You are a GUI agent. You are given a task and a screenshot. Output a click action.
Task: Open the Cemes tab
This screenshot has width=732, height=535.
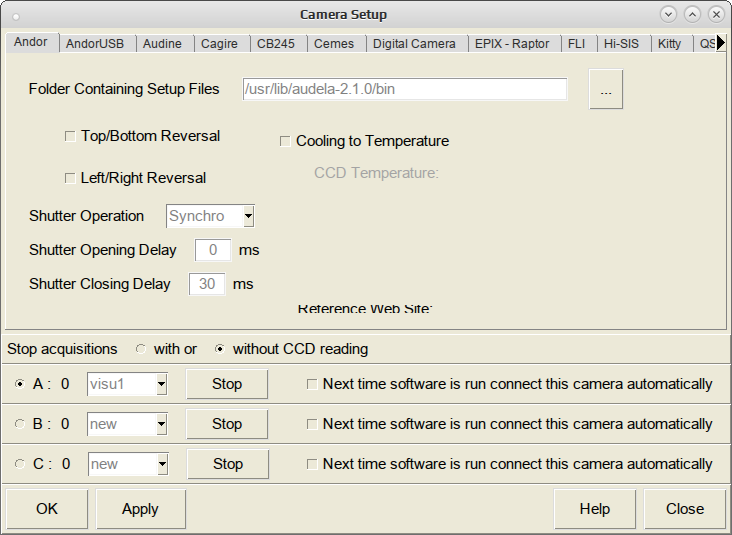point(334,44)
